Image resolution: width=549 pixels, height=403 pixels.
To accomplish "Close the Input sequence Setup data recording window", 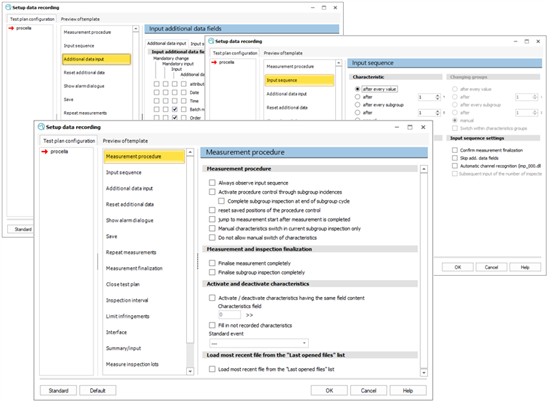I will pyautogui.click(x=538, y=41).
